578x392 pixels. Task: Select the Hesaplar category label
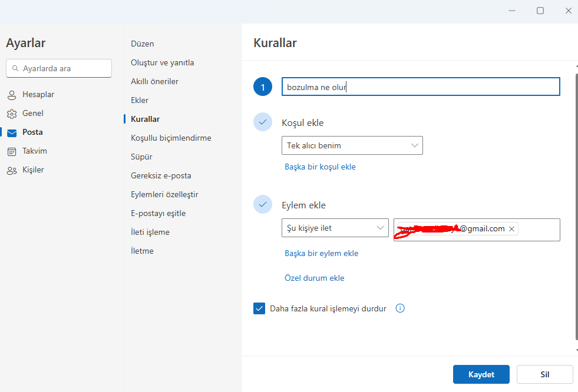pyautogui.click(x=38, y=95)
